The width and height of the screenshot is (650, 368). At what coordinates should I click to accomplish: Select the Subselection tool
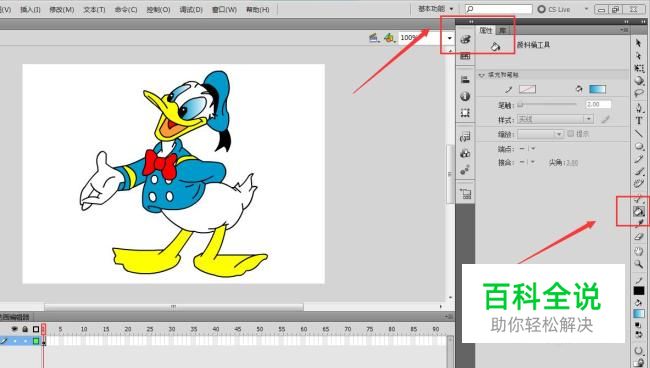638,56
